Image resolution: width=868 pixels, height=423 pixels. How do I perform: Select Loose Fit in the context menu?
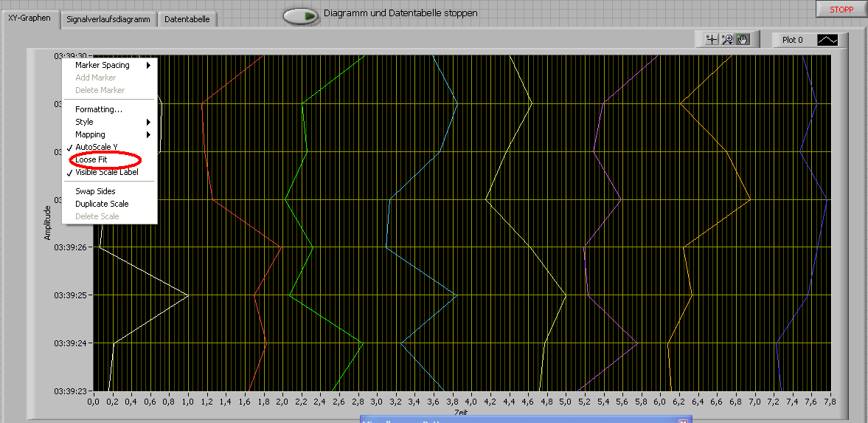click(x=110, y=159)
